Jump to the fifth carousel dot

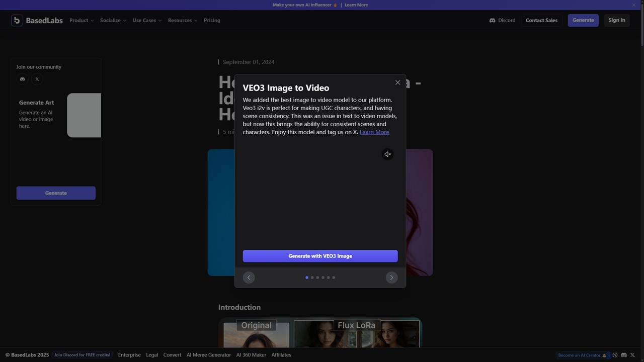pyautogui.click(x=328, y=278)
